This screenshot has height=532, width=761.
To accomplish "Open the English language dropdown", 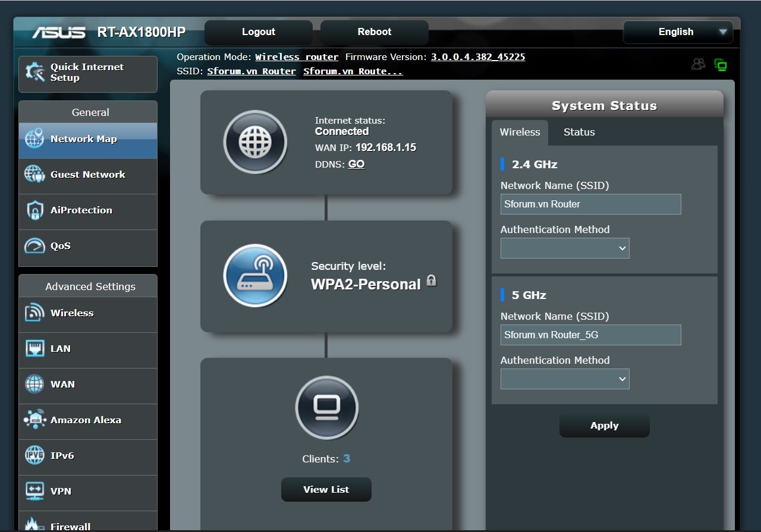I will coord(678,32).
